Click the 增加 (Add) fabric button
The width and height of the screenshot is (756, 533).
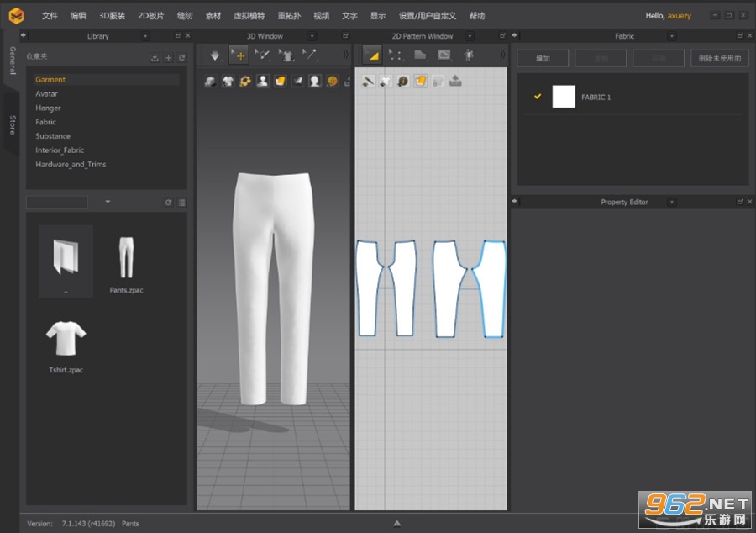(543, 58)
